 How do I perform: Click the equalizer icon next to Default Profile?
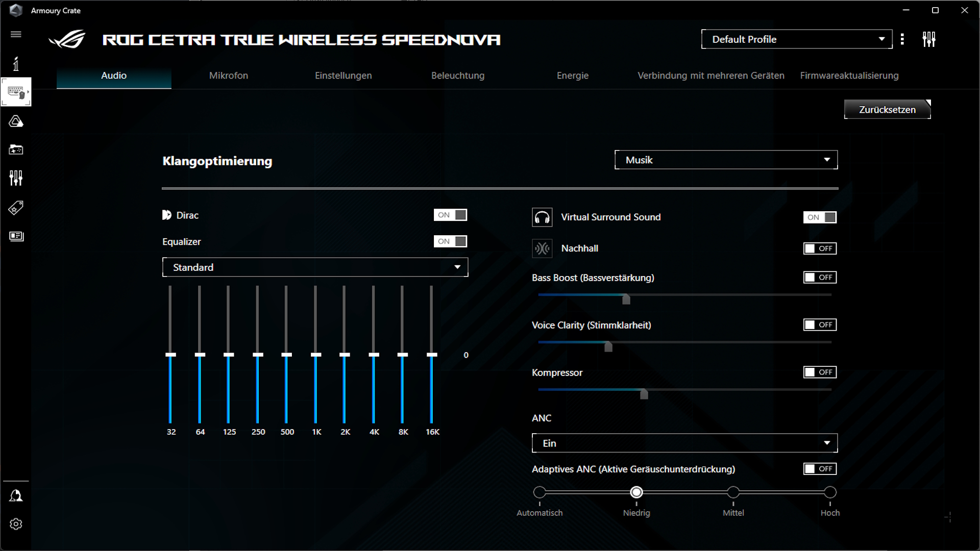(x=929, y=39)
